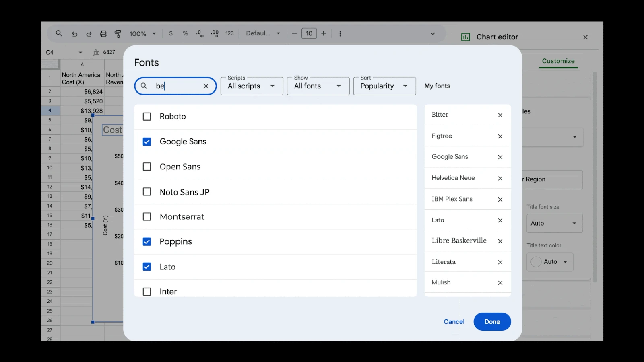Decrease decimal places

tap(200, 33)
